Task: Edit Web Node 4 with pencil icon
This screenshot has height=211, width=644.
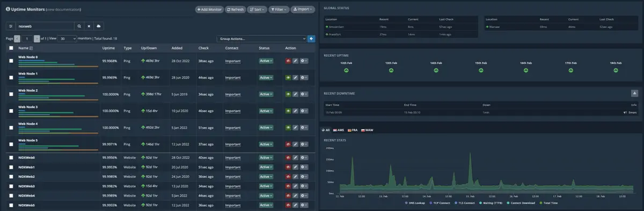Action: [295, 127]
